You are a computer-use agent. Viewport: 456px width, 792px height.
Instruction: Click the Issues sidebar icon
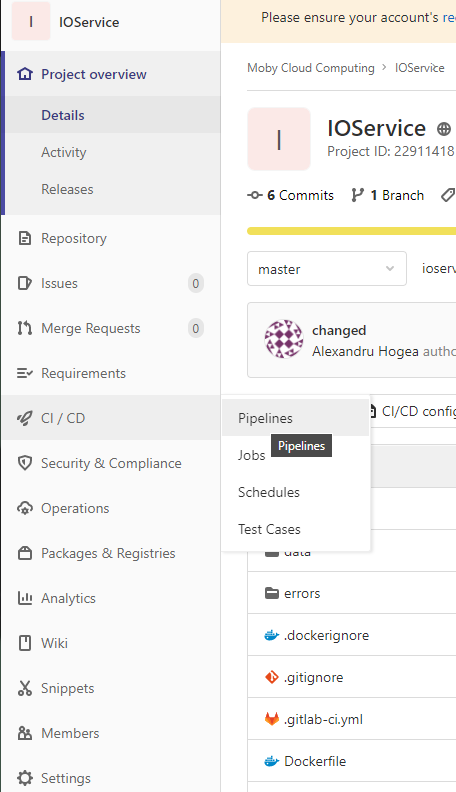[24, 283]
